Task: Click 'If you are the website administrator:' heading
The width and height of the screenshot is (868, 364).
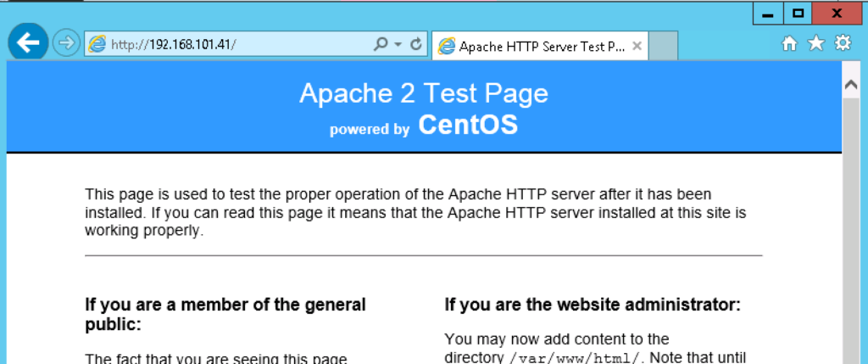Action: pyautogui.click(x=593, y=305)
